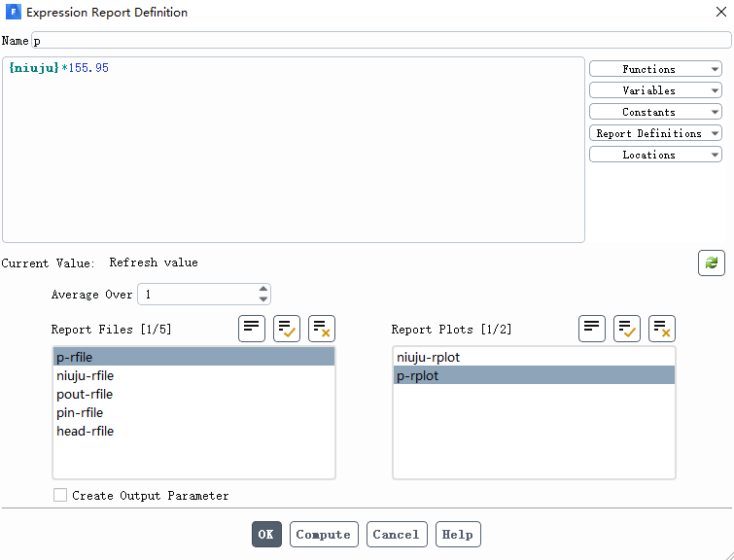Open the Report Definitions dropdown

(x=654, y=133)
